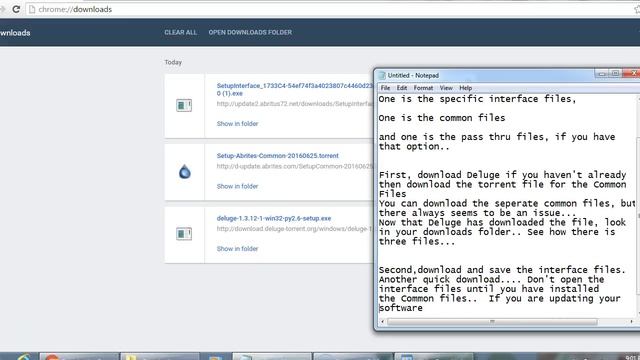Open the deluge-1.3.12-1-win32-py2.6-setup.exe link
Screen dimensions: 640x360
click(274, 218)
